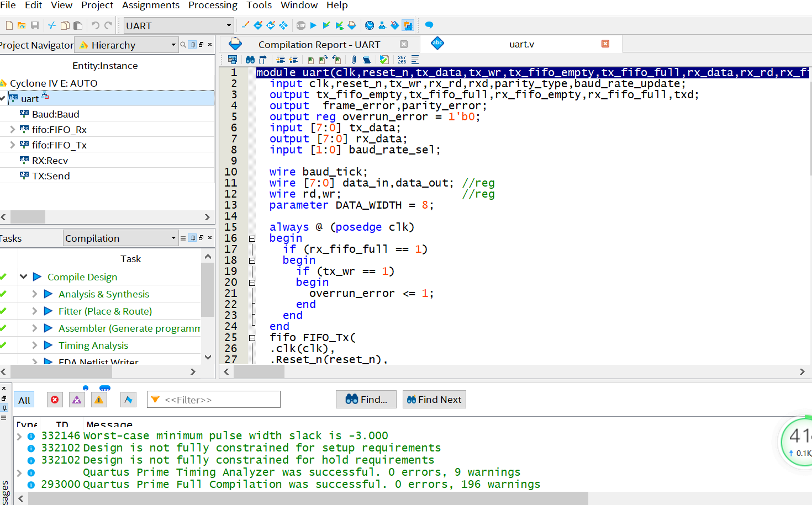
Task: Open the Tools menu
Action: 259,5
